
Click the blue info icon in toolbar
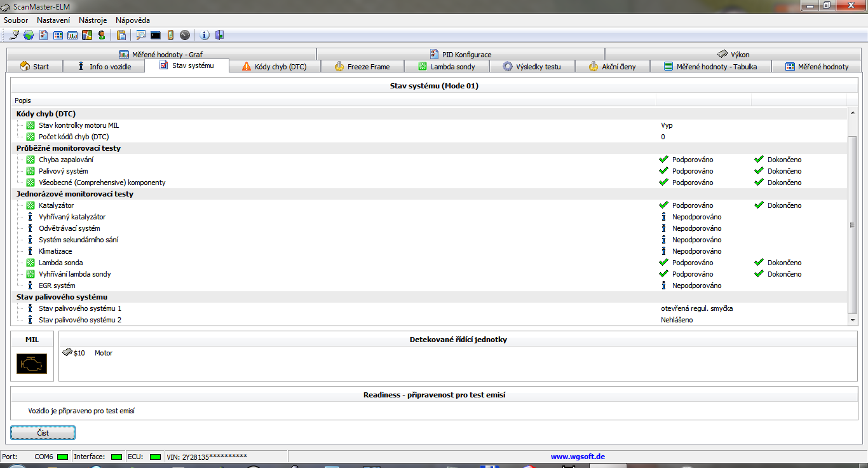pyautogui.click(x=205, y=36)
